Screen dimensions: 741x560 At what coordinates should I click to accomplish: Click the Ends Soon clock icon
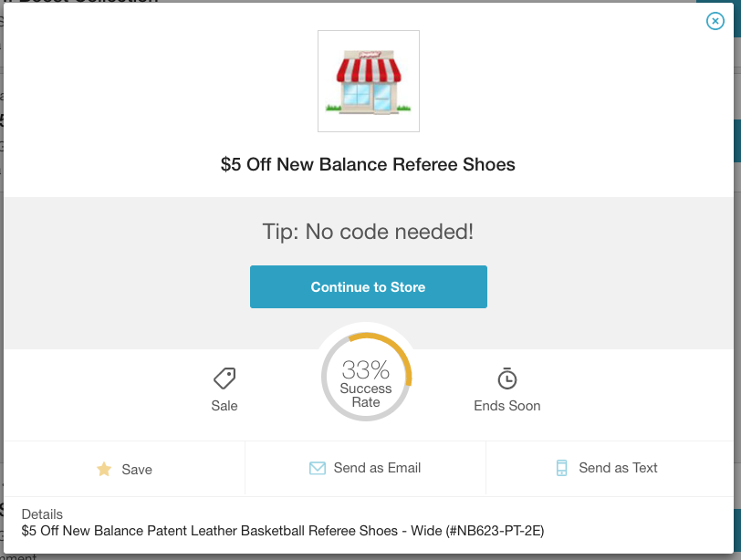tap(507, 379)
